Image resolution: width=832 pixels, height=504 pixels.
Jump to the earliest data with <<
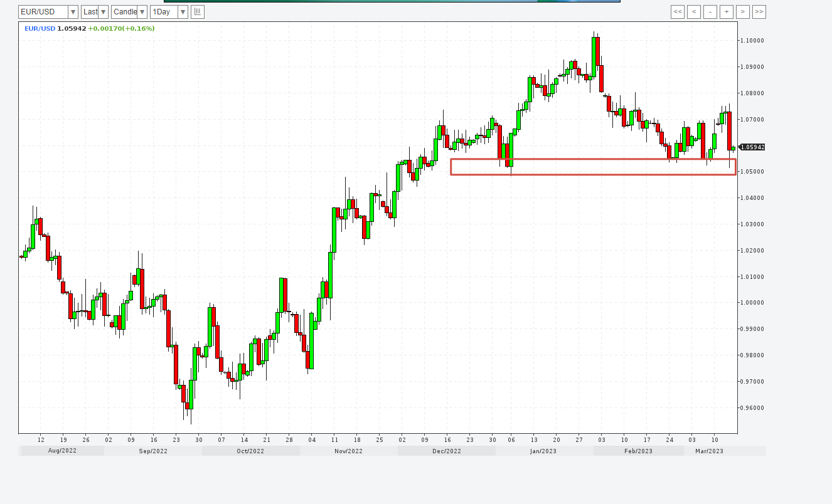point(678,12)
